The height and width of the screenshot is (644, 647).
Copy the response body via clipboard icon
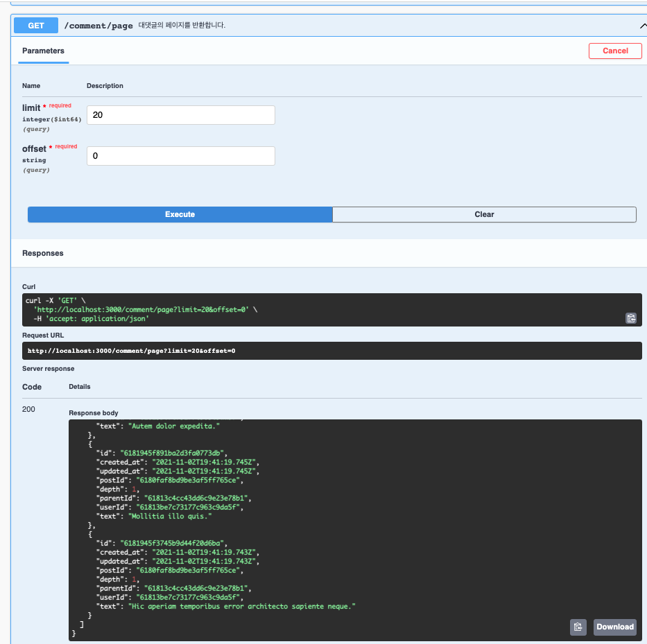tap(578, 627)
